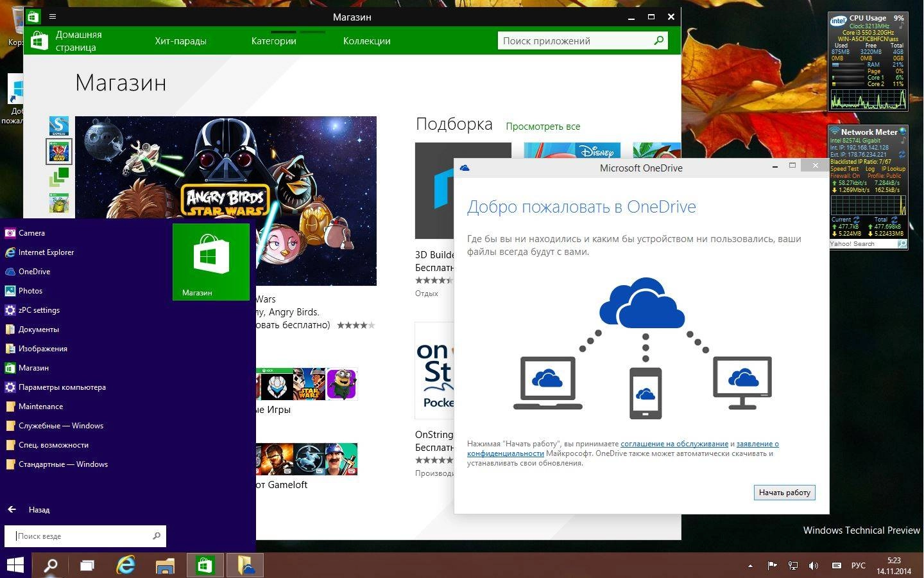The height and width of the screenshot is (578, 924).
Task: Select the Angry Birds Star Wars carousel thumbnail
Action: 59,152
